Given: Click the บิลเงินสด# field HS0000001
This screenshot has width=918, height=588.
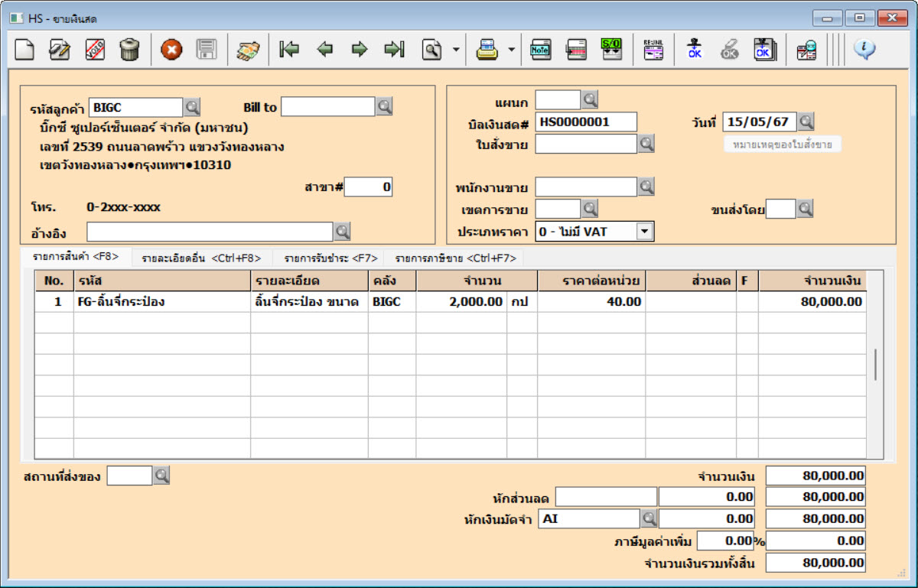Looking at the screenshot, I should pos(586,122).
